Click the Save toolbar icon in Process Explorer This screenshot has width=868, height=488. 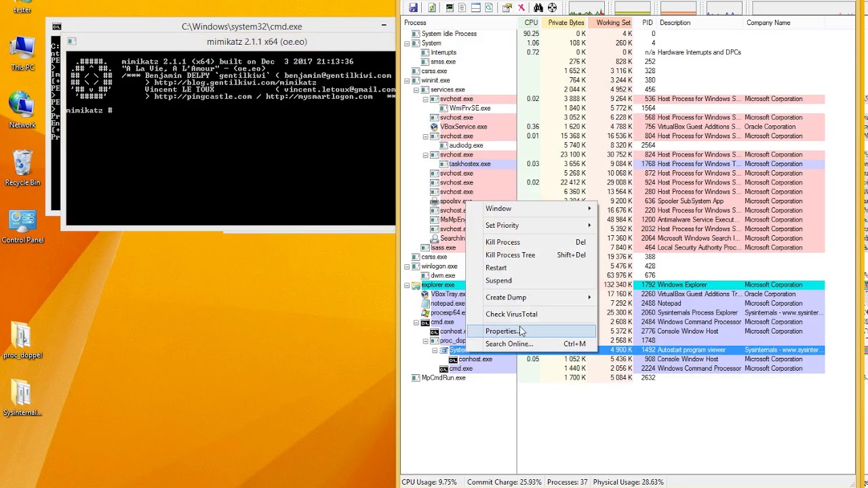(x=413, y=7)
